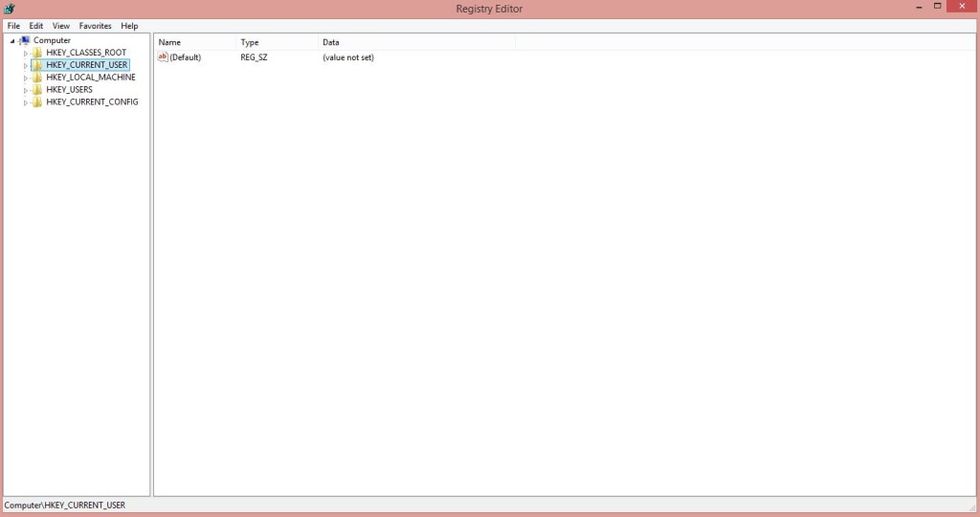Open the Help menu

129,26
